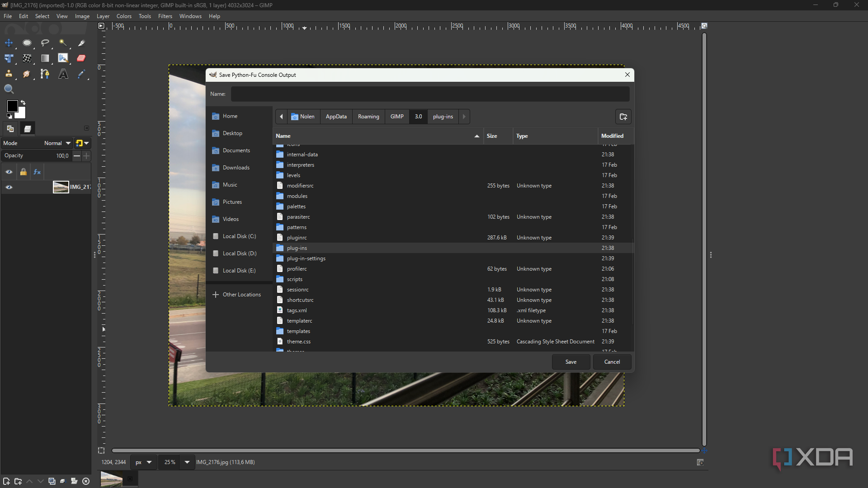
Task: Choose the Warp Transform checkered tool
Action: (27, 58)
